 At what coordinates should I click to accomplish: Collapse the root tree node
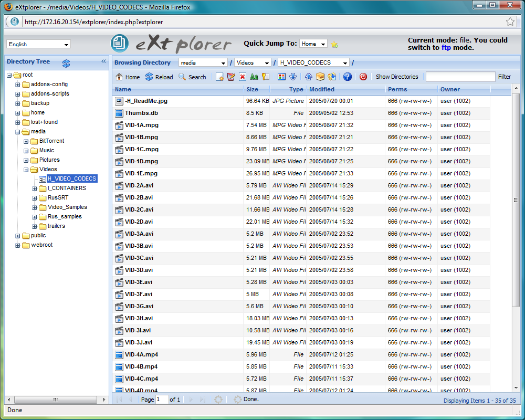point(9,76)
